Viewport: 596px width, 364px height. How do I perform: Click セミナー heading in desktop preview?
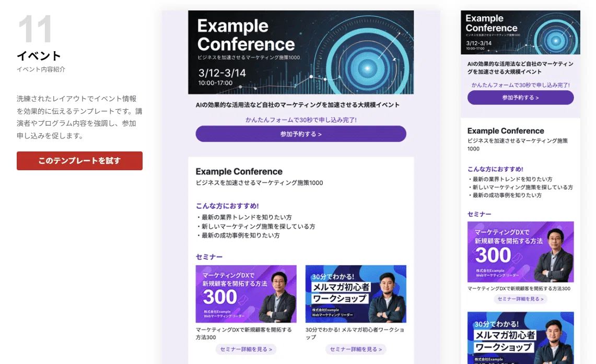click(209, 257)
